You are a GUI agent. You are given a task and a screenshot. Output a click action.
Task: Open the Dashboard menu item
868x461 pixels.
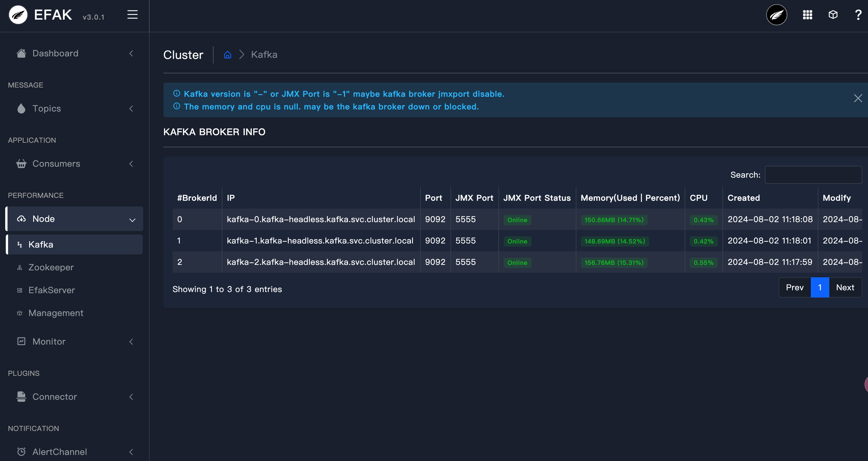(x=75, y=53)
